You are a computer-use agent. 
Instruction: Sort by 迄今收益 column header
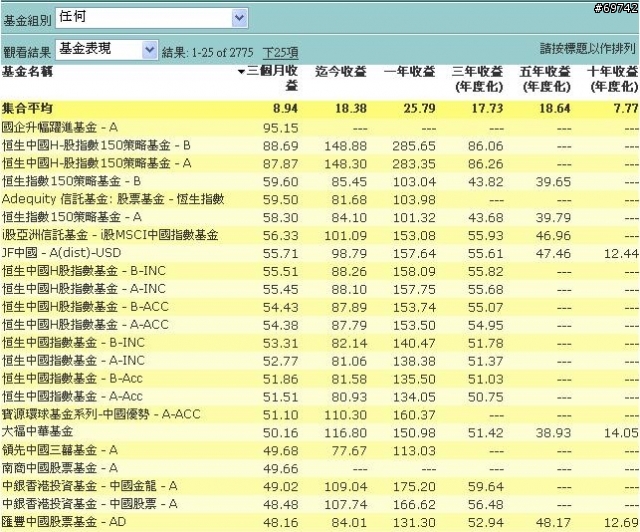341,72
